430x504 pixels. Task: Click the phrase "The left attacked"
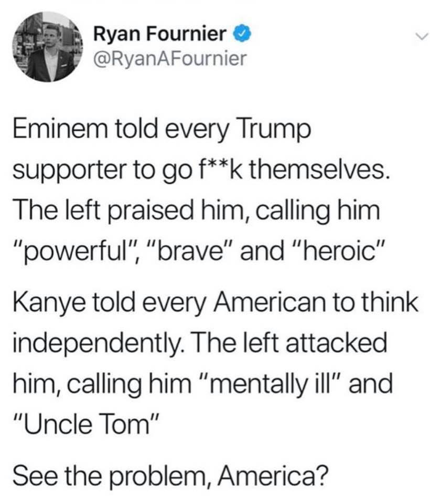point(289,343)
